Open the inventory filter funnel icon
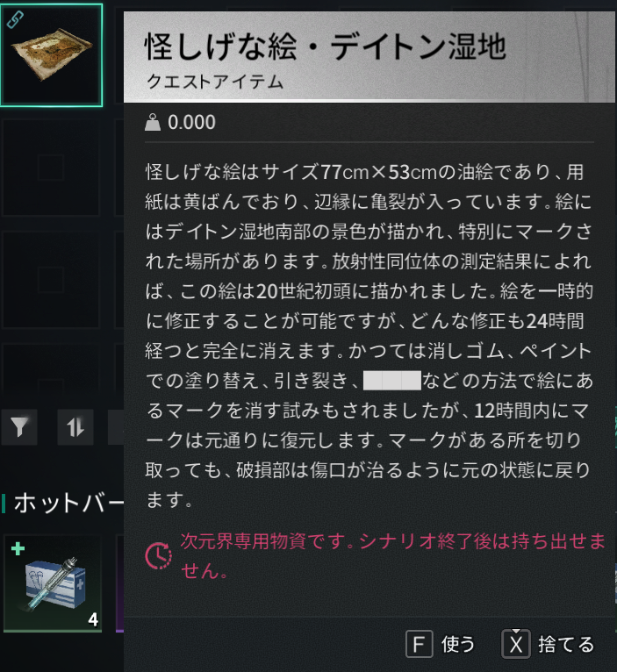This screenshot has width=617, height=672. [19, 427]
